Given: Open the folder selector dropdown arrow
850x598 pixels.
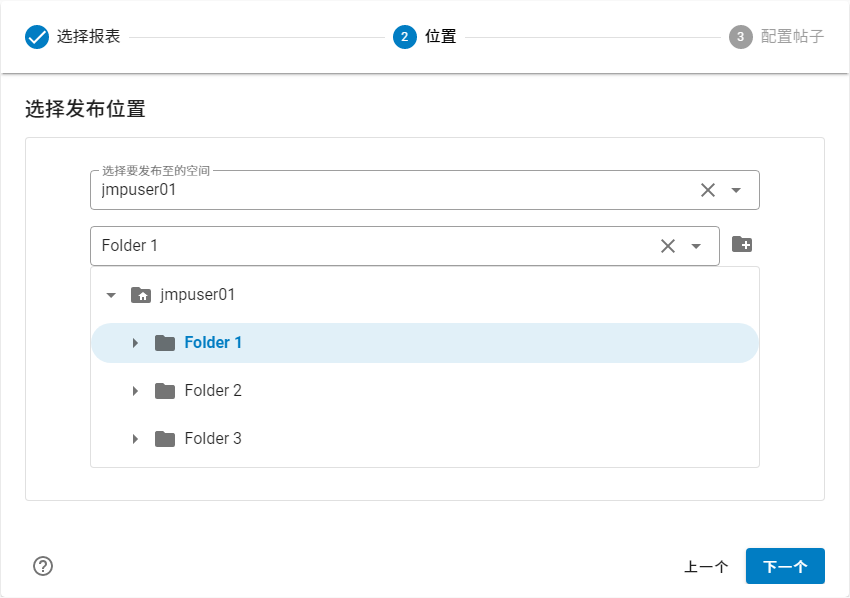Looking at the screenshot, I should [697, 245].
